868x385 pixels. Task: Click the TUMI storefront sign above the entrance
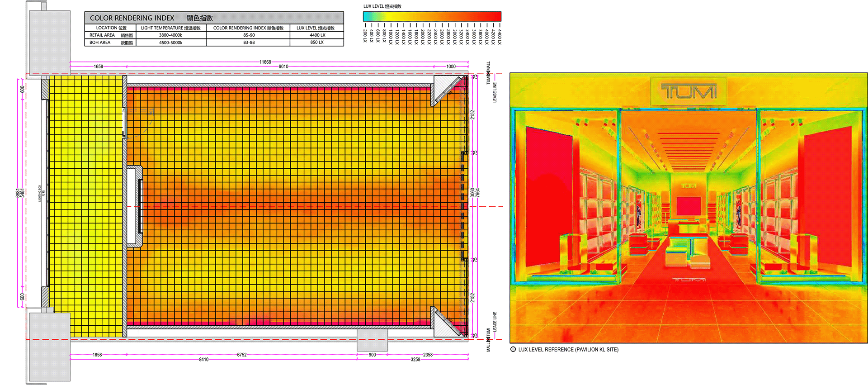coord(689,92)
